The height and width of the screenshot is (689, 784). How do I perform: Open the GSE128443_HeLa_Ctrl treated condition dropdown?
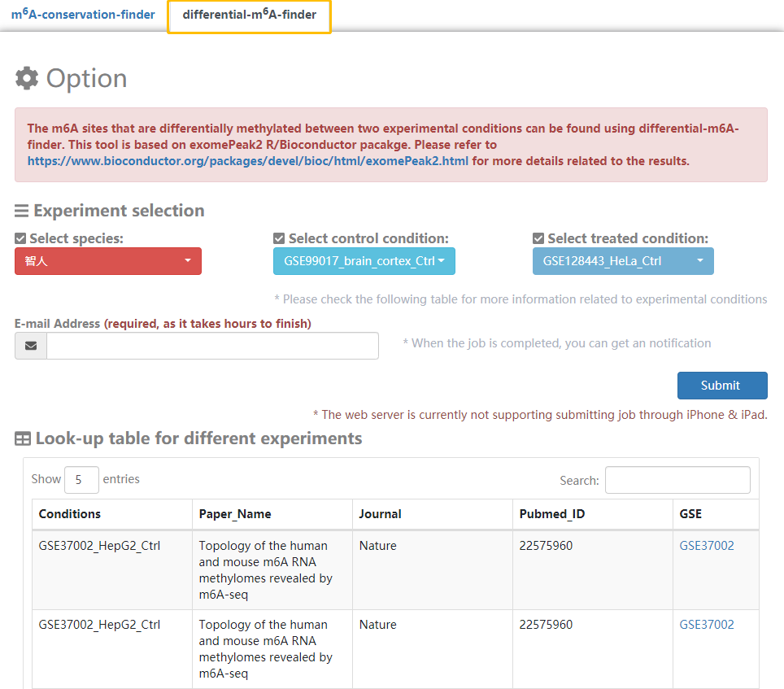[x=623, y=261]
